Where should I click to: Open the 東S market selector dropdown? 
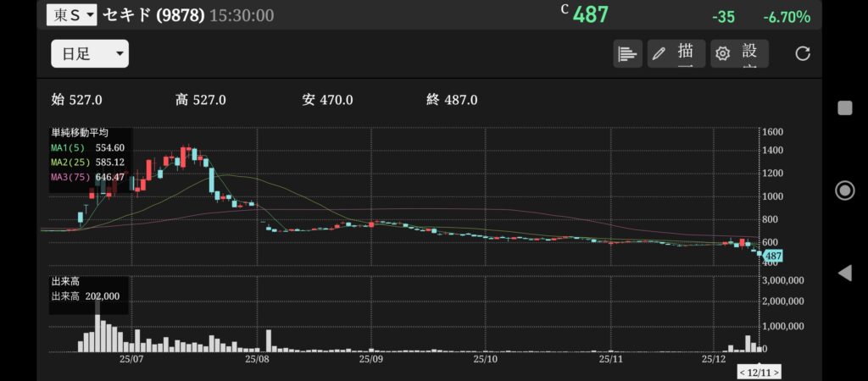71,14
